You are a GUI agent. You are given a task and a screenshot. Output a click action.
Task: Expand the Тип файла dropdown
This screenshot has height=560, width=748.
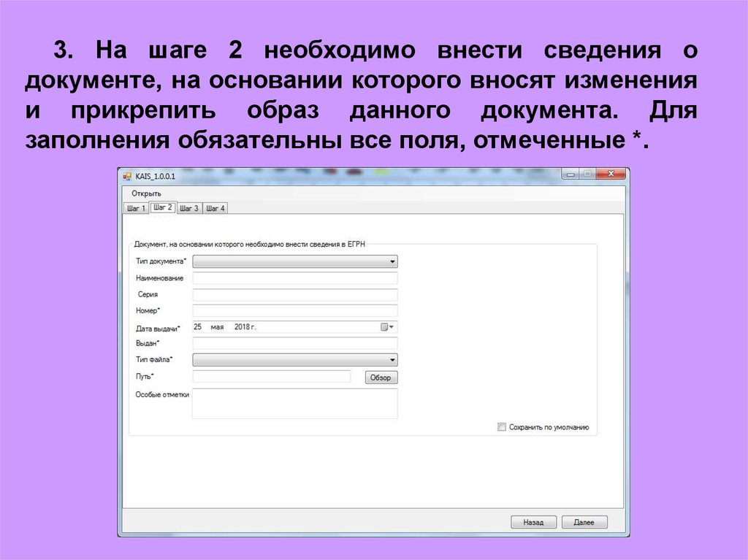point(392,360)
